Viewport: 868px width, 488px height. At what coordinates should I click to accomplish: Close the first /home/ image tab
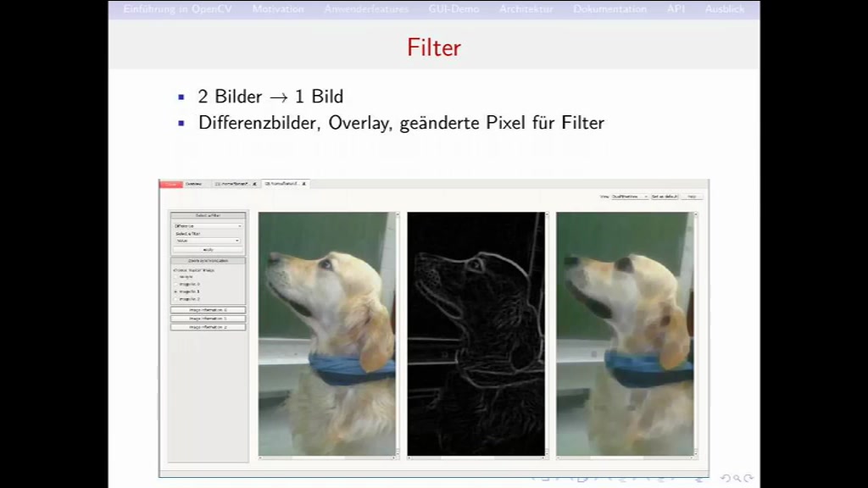point(254,184)
